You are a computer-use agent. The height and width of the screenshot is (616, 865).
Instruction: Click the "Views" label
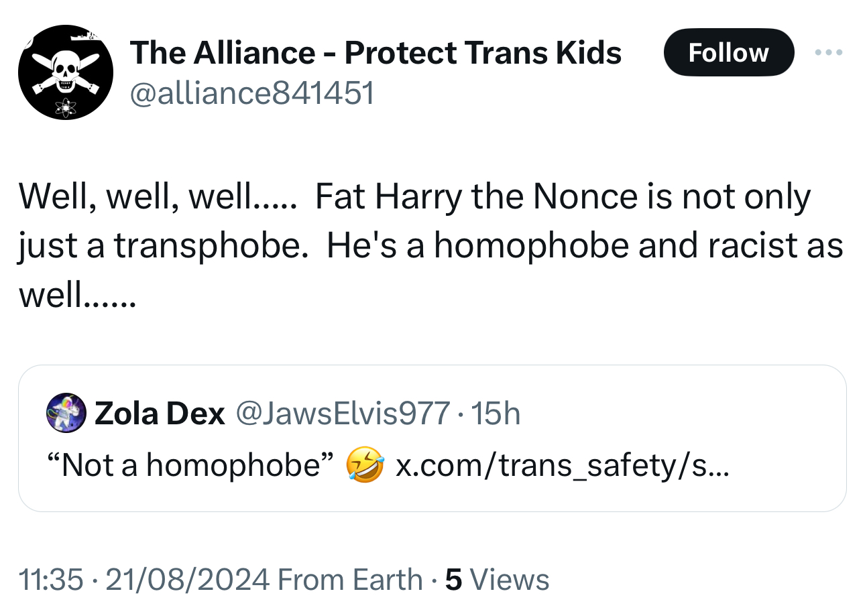click(x=510, y=580)
